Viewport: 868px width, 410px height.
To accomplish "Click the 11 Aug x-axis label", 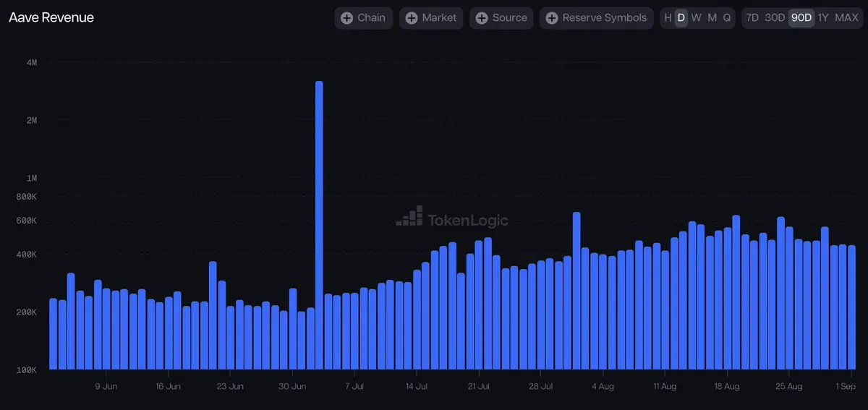I will 665,386.
